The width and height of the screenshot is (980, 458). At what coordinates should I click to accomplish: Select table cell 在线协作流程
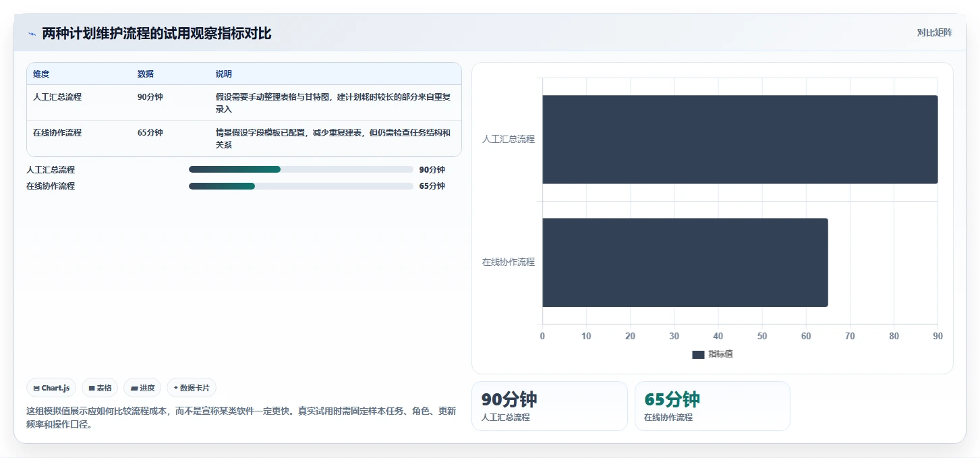[x=57, y=133]
